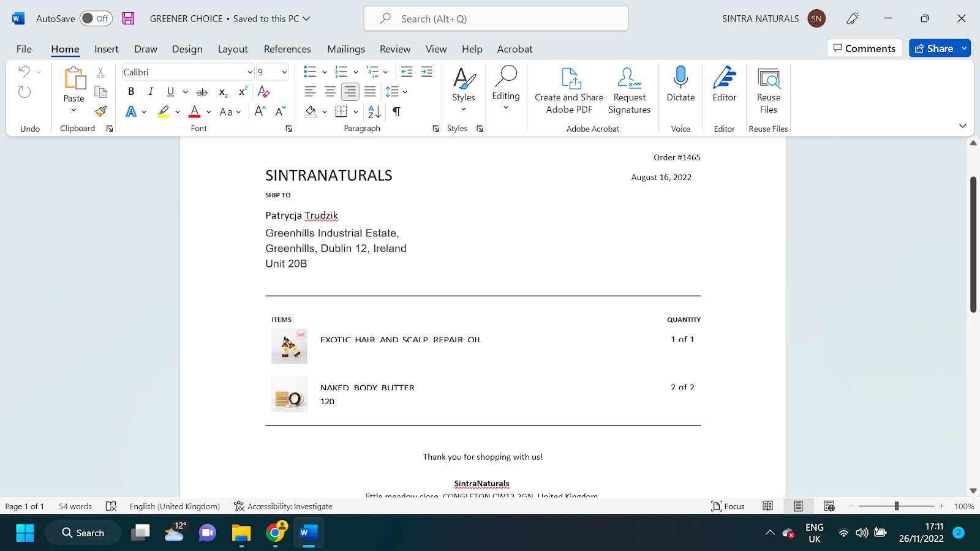Click the zoom slider handle

point(897,506)
